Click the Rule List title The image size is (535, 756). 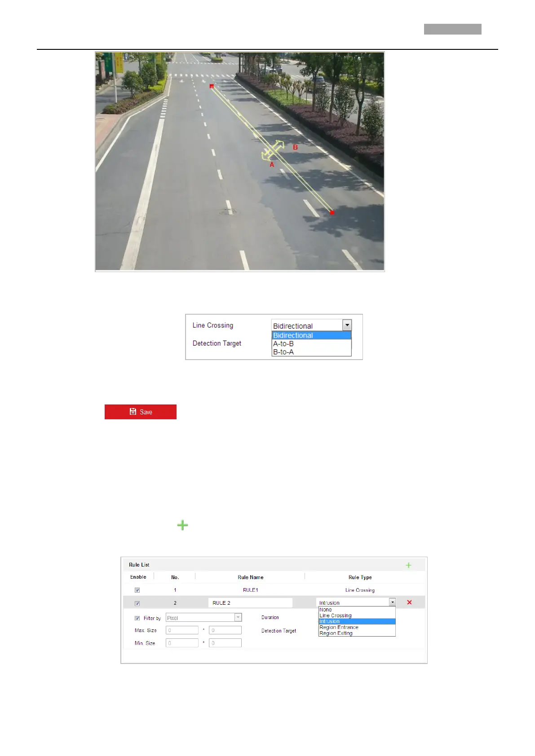139,565
